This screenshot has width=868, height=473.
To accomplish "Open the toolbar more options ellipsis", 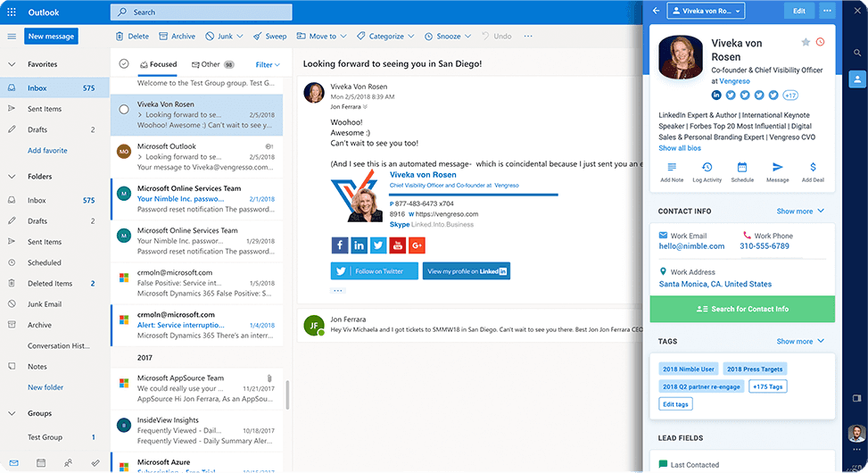I will pos(528,36).
